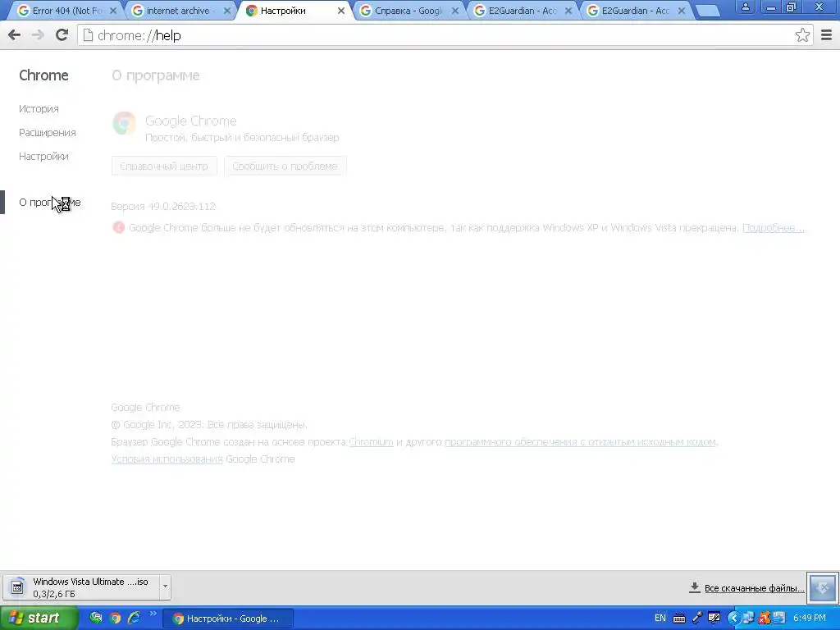Click the microphone icon in language bar
The image size is (840, 630).
[x=697, y=619]
